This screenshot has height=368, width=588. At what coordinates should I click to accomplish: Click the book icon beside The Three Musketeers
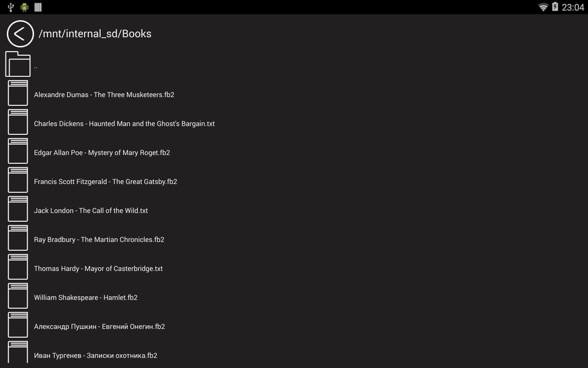[18, 93]
